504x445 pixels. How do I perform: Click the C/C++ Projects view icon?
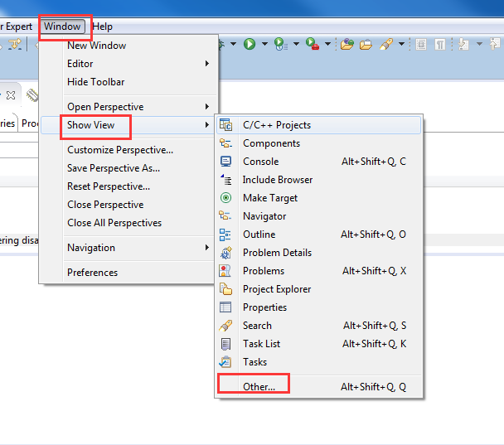225,124
